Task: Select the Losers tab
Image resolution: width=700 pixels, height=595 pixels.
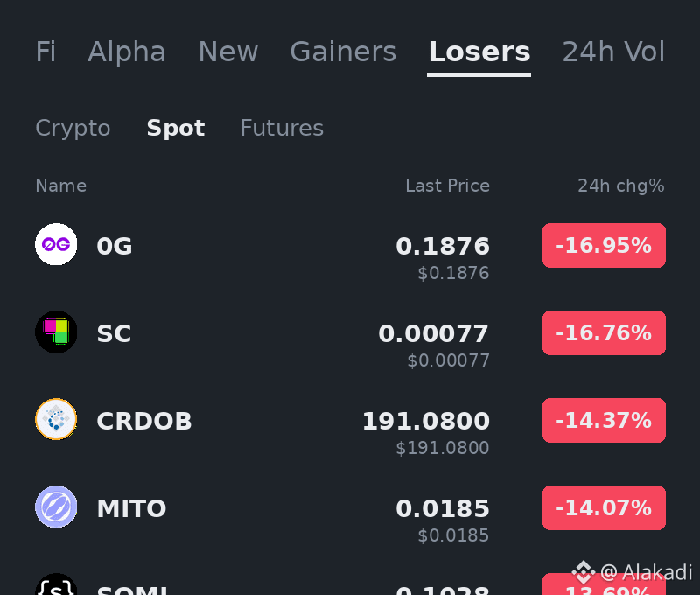Action: click(479, 52)
